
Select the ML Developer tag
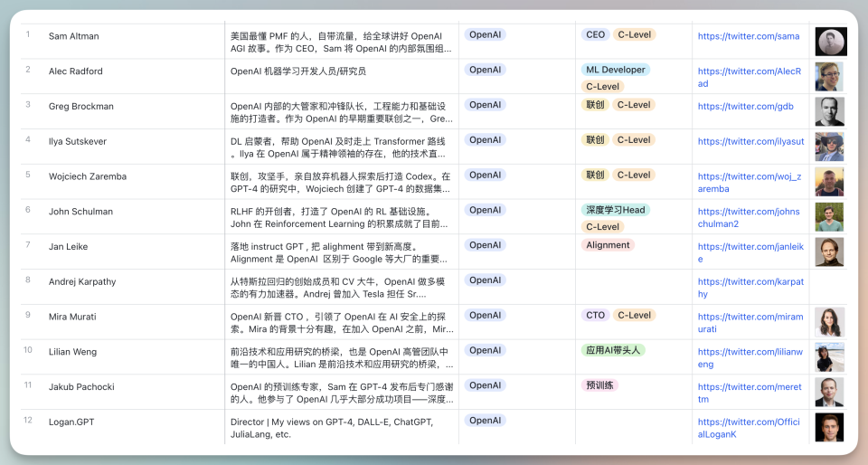coord(615,70)
